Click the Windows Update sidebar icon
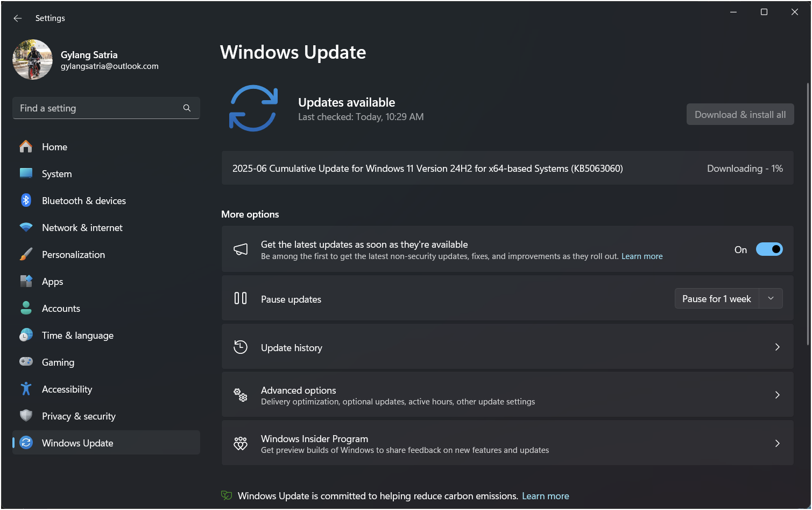Viewport: 812px width, 510px height. pyautogui.click(x=26, y=443)
